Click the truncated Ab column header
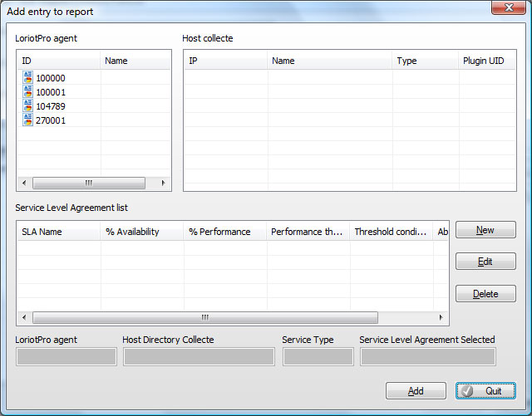Image resolution: width=532 pixels, height=416 pixels. pyautogui.click(x=441, y=232)
